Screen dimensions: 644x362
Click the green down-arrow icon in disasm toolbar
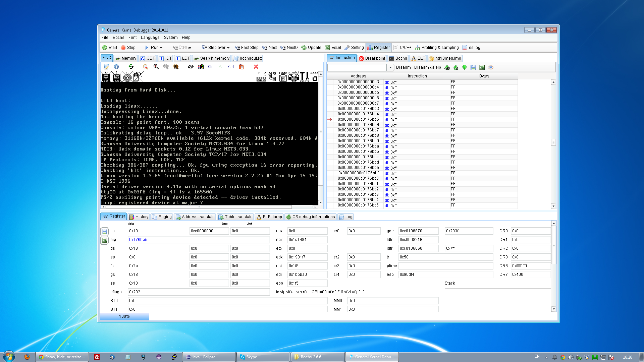click(465, 67)
